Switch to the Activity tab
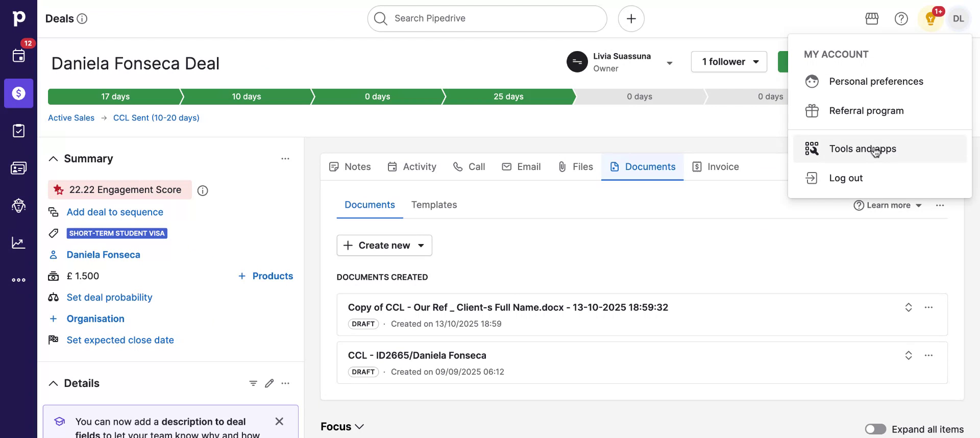Image resolution: width=980 pixels, height=438 pixels. pos(412,167)
